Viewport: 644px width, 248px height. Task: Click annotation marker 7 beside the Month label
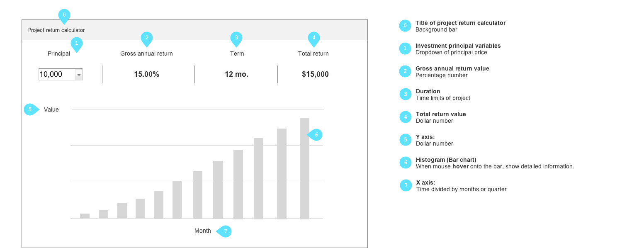225,231
